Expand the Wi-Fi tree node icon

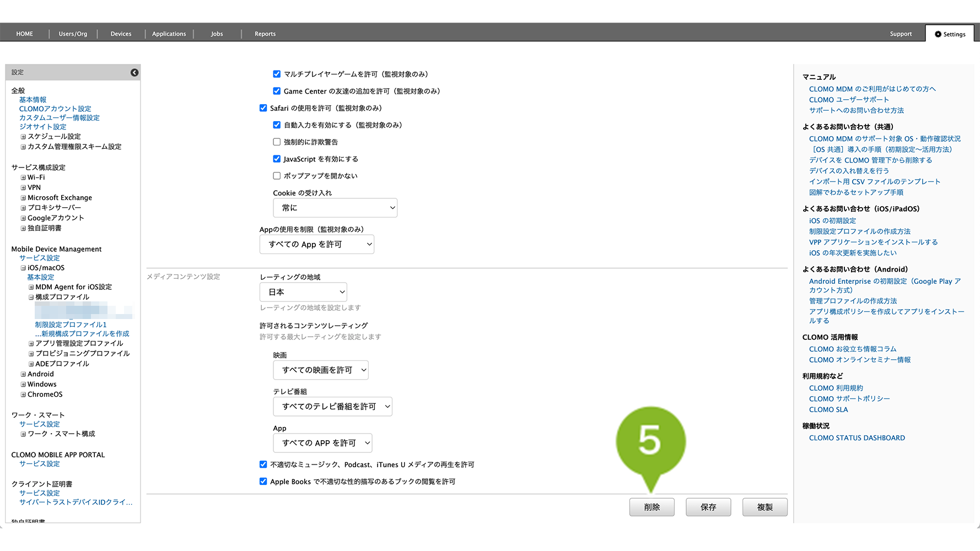(x=23, y=178)
